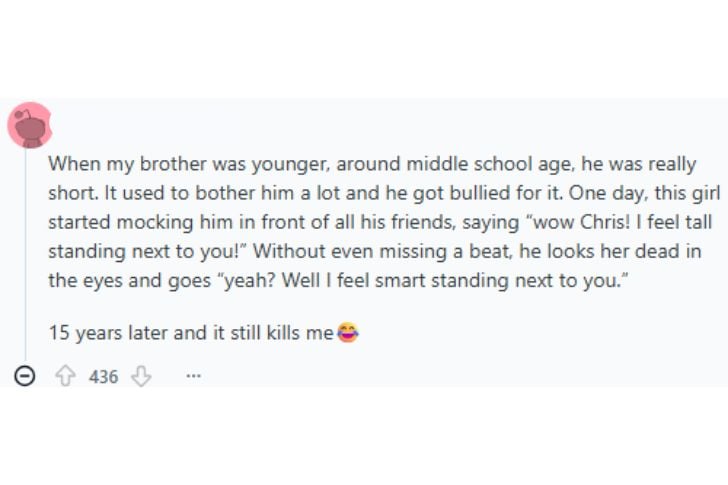Click the commenter's pink avatar icon
This screenshot has height=485, width=728.
pos(29,124)
